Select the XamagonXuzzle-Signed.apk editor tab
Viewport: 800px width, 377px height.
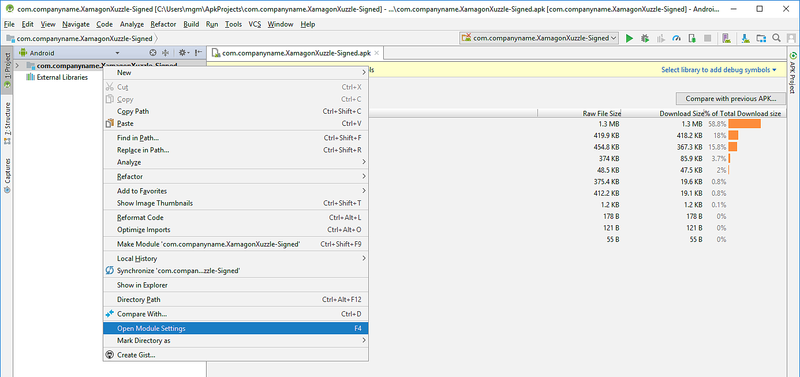click(295, 53)
